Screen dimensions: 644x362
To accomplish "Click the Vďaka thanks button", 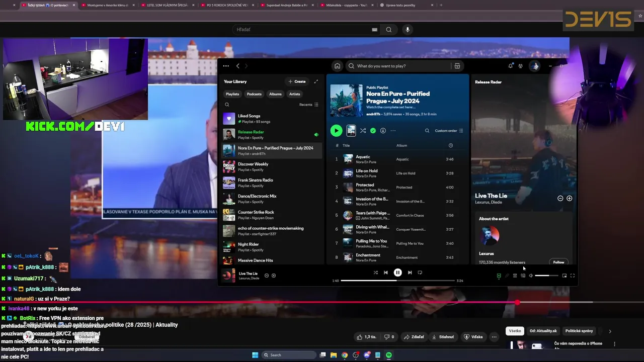I will click(x=473, y=337).
